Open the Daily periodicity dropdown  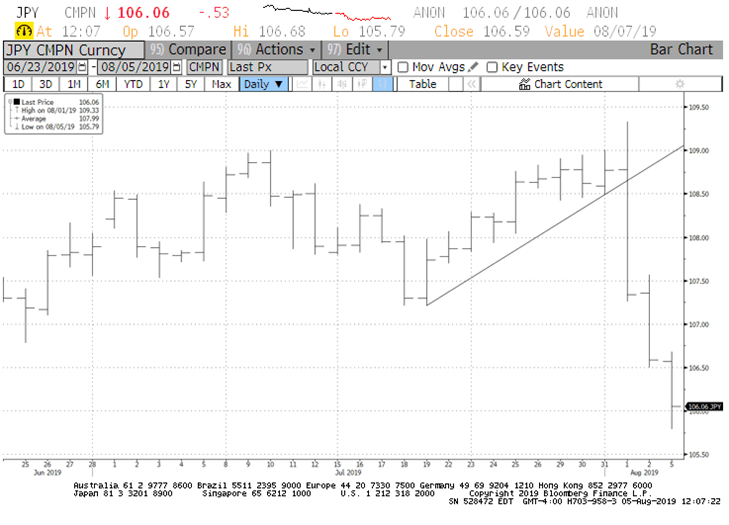pos(264,85)
